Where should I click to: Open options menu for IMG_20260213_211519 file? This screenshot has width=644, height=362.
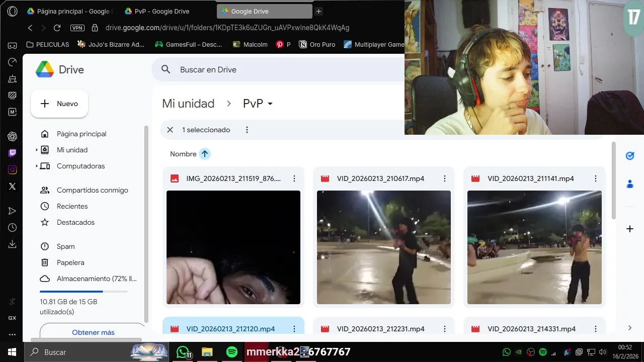pos(294,178)
